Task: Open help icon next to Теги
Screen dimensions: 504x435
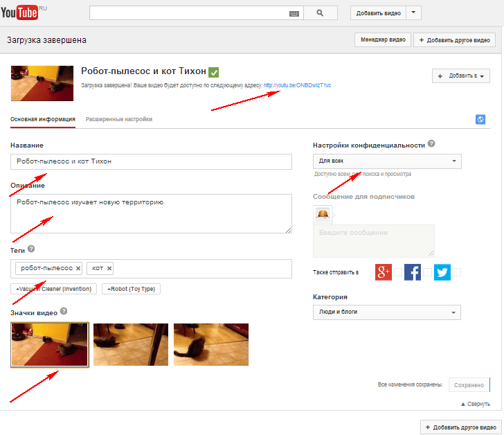Action: (31, 249)
